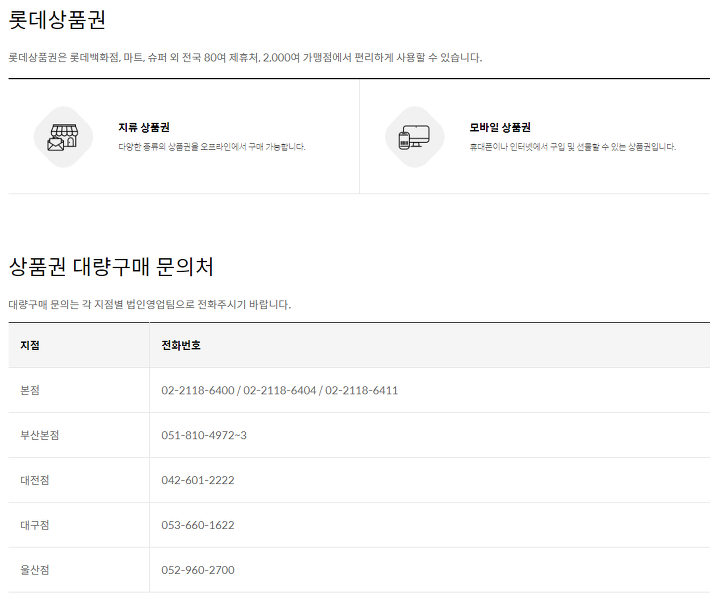This screenshot has height=603, width=720.
Task: Open the 지류 상품권 heading link
Action: [x=144, y=127]
